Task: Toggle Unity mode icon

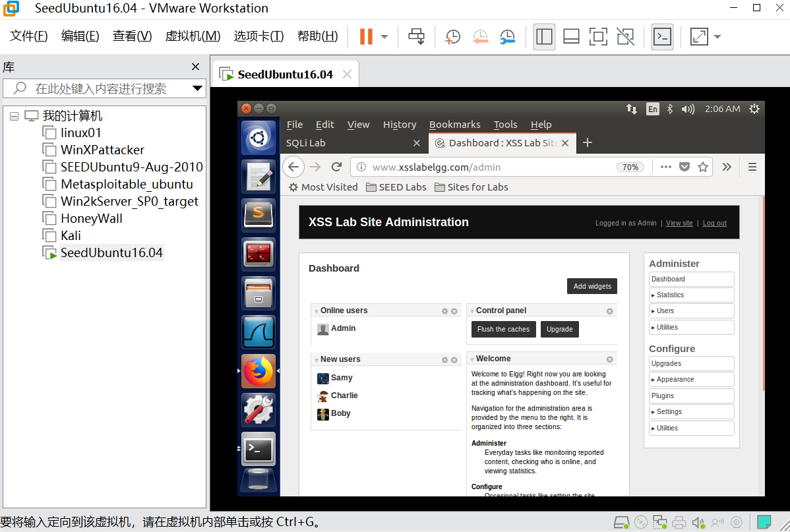Action: point(625,36)
